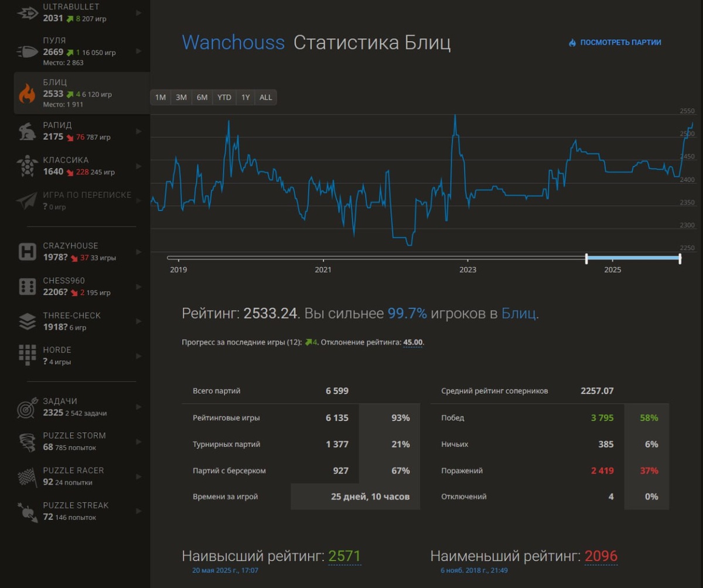Open the Horde grid icon

tap(27, 355)
